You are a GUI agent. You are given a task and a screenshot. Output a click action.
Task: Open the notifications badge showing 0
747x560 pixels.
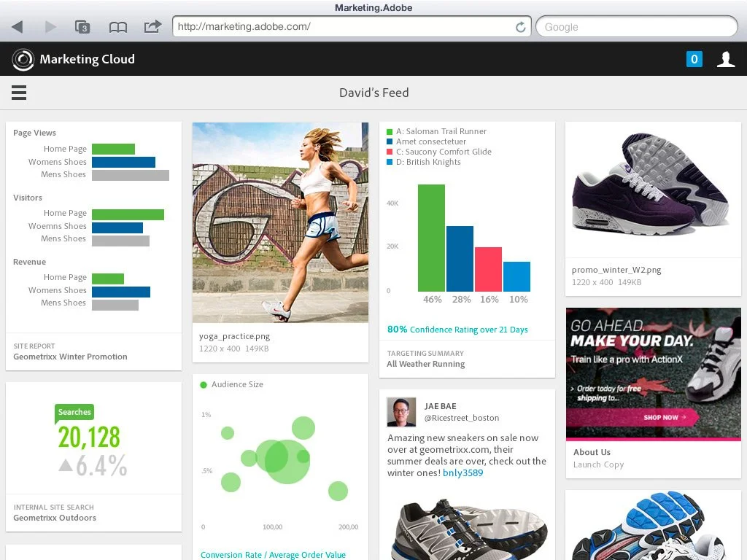point(694,59)
